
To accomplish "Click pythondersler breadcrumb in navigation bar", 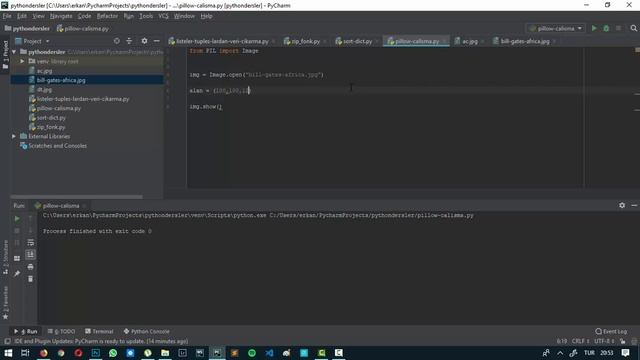I will click(x=27, y=29).
